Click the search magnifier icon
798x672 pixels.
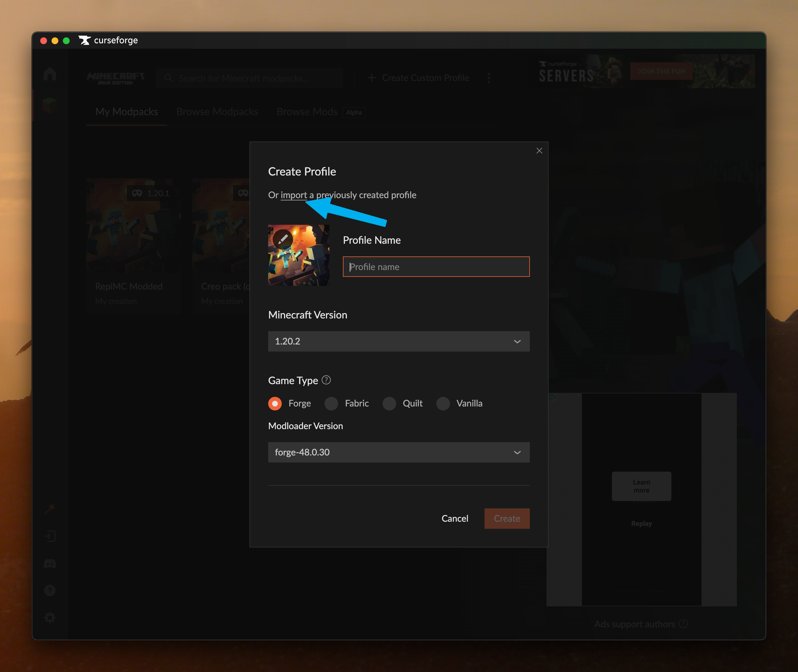pyautogui.click(x=168, y=78)
